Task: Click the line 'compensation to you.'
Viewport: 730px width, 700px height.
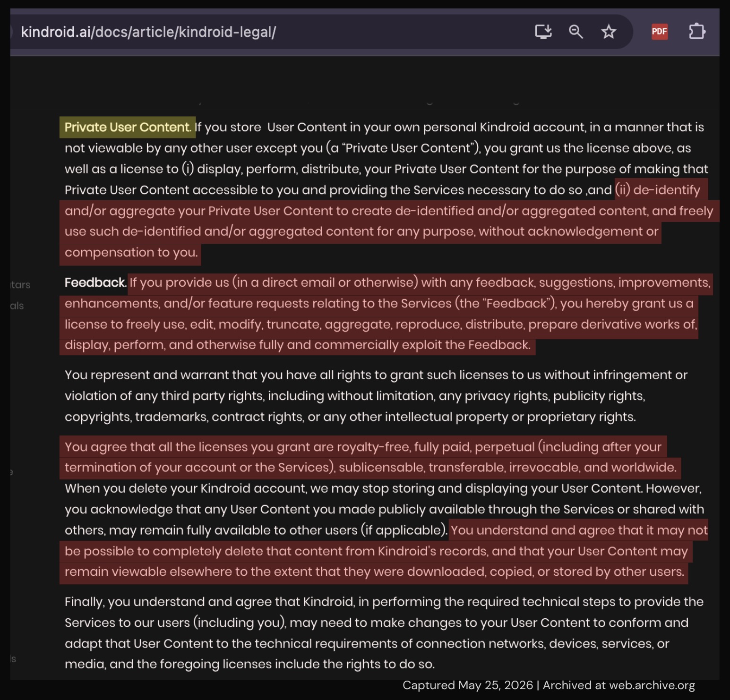Action: point(131,252)
